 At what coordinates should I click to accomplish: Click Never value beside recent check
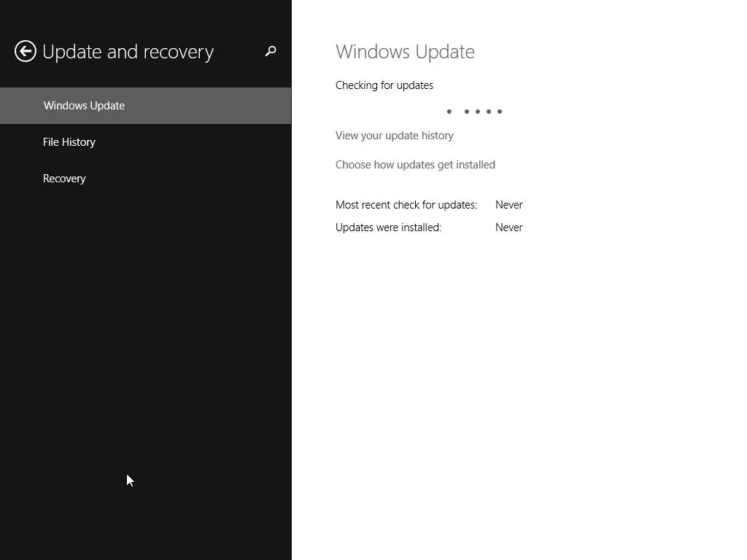[508, 205]
